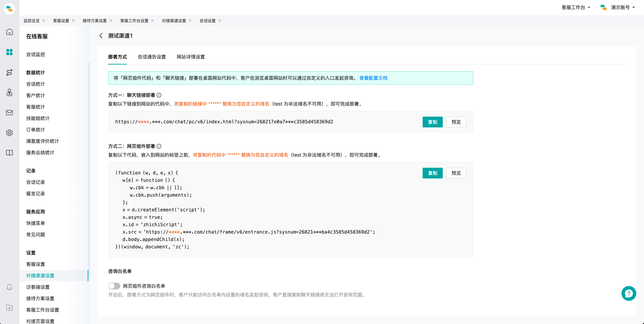Open 客服统计 in sidebar
This screenshot has width=644, height=324.
36,107
